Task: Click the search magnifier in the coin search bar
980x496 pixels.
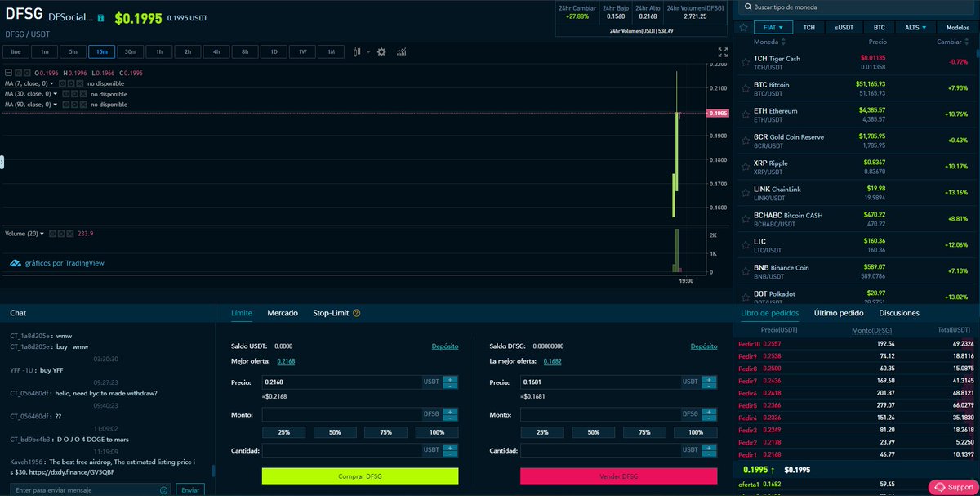Action: (748, 7)
